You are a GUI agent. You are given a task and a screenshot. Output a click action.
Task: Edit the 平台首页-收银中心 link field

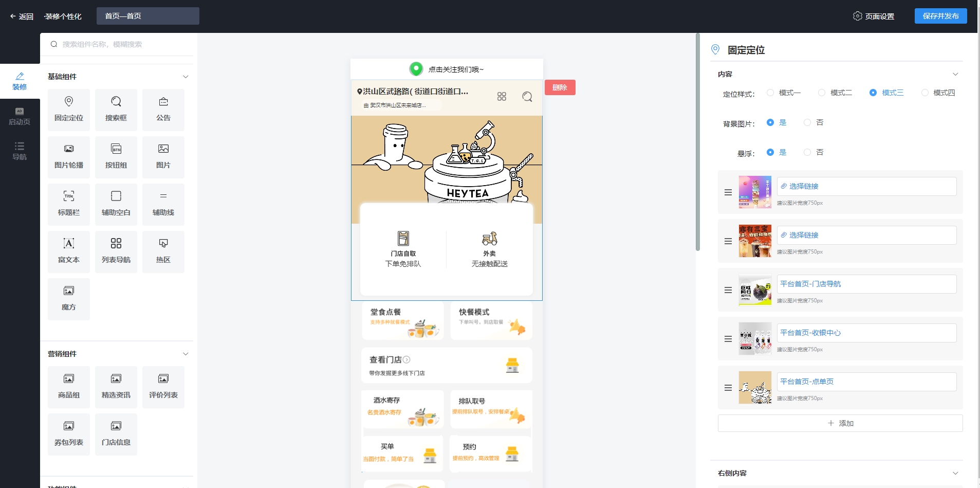(866, 333)
